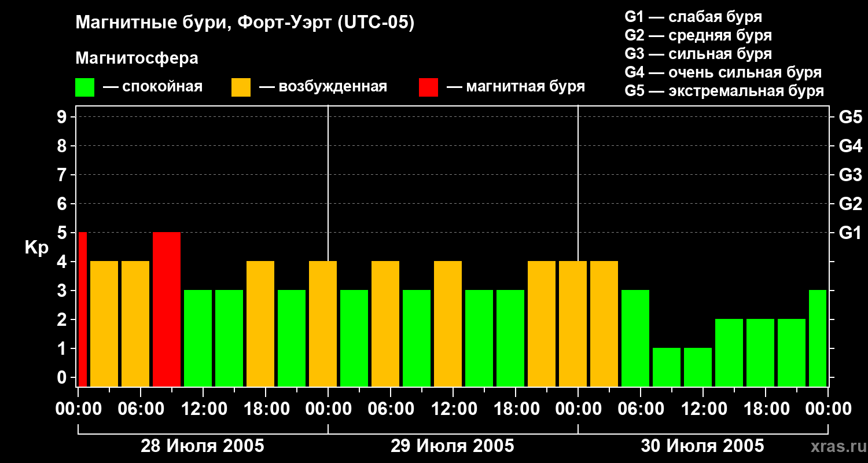Viewport: 868px width, 463px height.
Task: Click the wide red Kp 5 storm bar
Action: click(167, 309)
